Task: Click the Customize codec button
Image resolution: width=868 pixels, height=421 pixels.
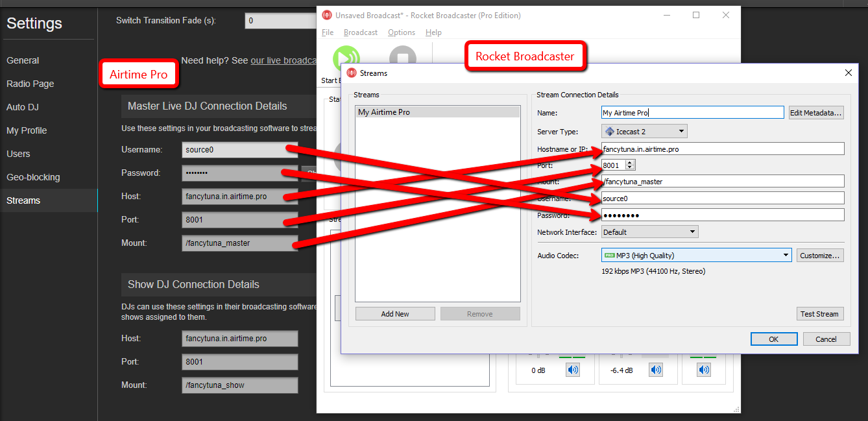Action: (820, 256)
